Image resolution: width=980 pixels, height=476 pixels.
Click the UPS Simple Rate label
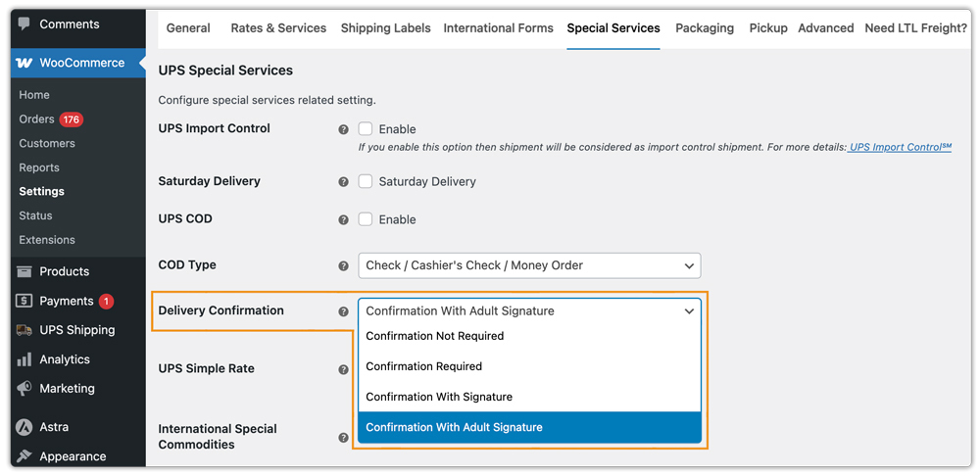pyautogui.click(x=206, y=368)
